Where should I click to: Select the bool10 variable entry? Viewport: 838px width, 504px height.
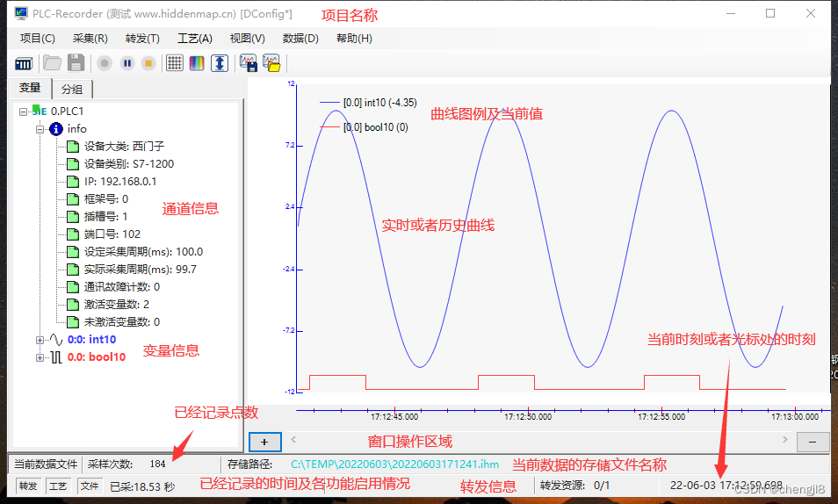[x=97, y=357]
